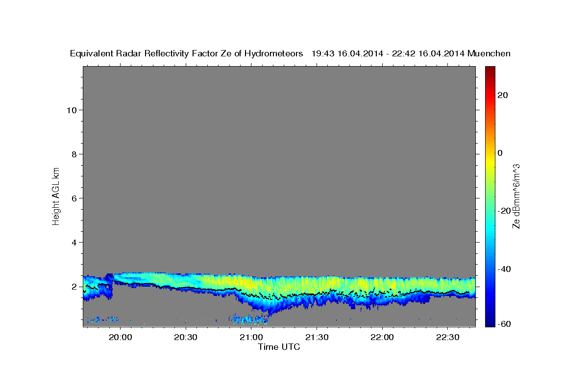Viewport: 588px width, 392px height.
Task: Click the plot title 'Equivalent Radar Reflectivity Factor Ze of Hydrometeors'
Action: [186, 54]
